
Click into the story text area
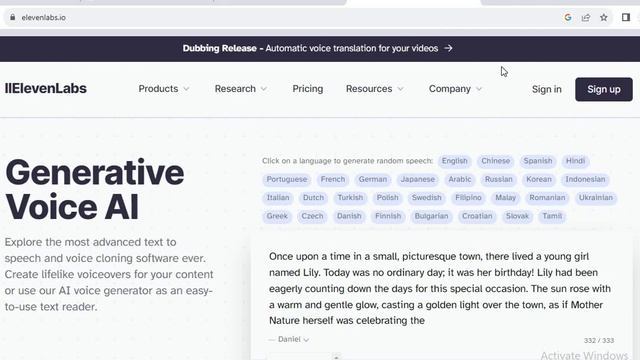[440, 289]
